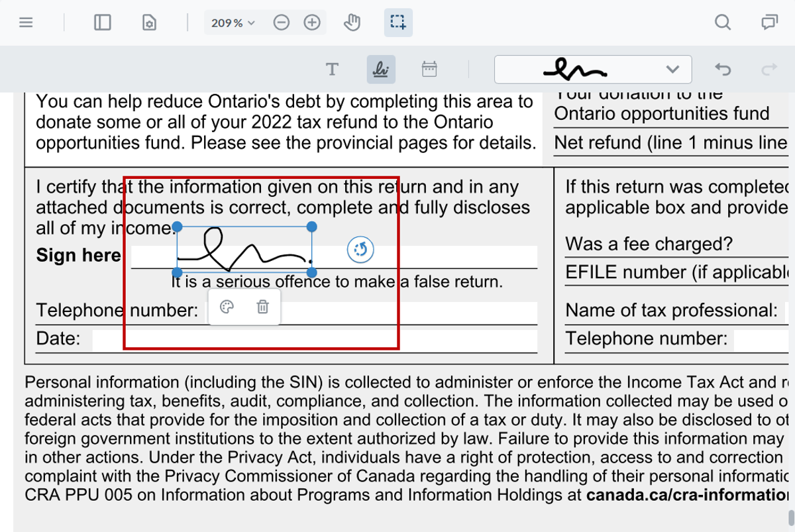Open the saved signatures dropdown
The height and width of the screenshot is (532, 795).
click(x=674, y=69)
